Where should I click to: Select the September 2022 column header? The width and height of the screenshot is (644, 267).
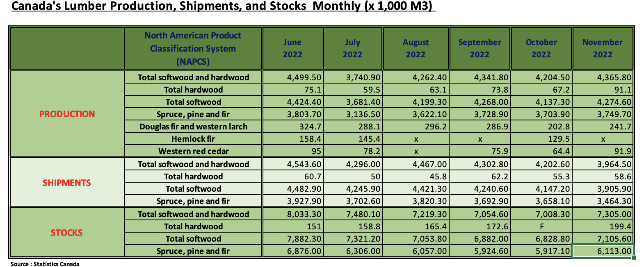(x=480, y=48)
